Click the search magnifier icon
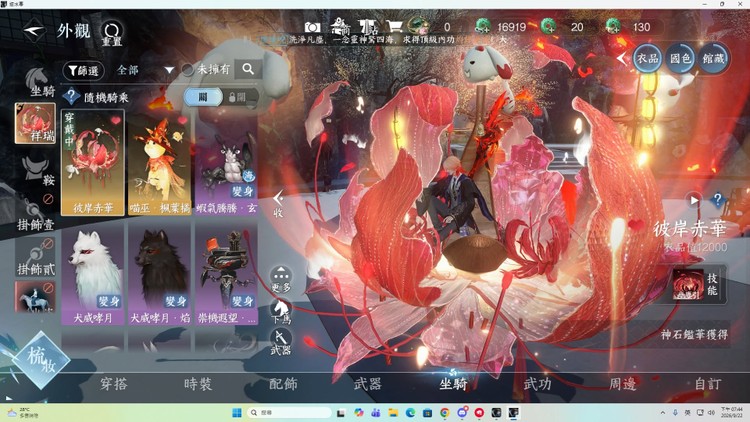 click(248, 69)
